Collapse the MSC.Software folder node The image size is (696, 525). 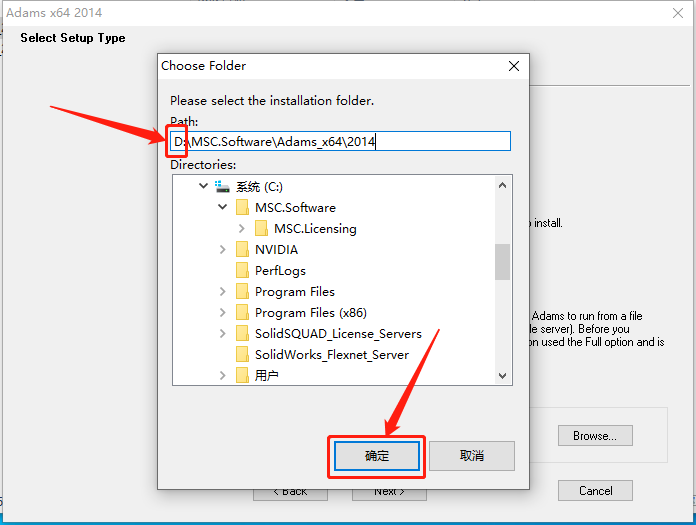222,207
